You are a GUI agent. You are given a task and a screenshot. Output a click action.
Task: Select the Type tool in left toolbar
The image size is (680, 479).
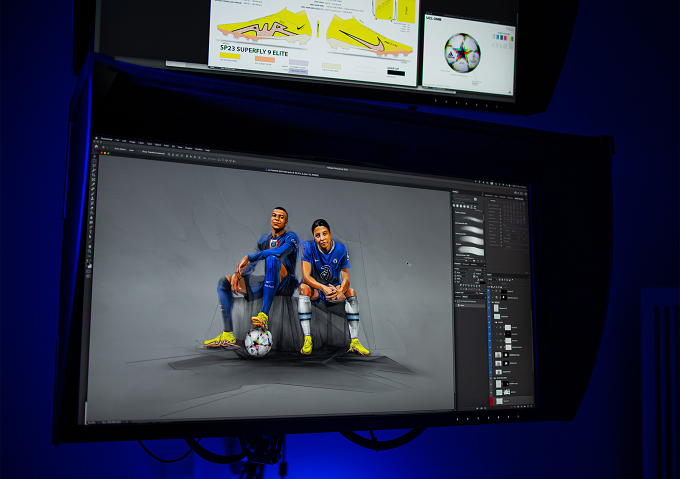pos(91,232)
